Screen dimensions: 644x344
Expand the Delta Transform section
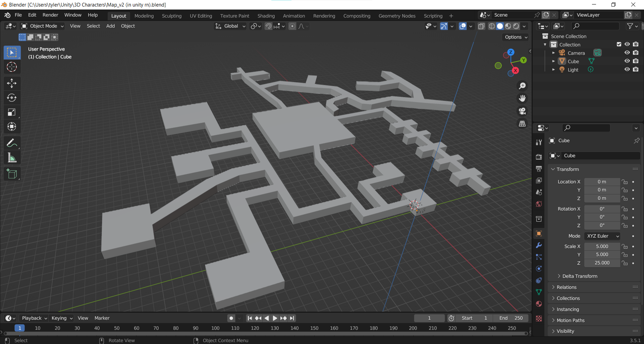click(579, 276)
